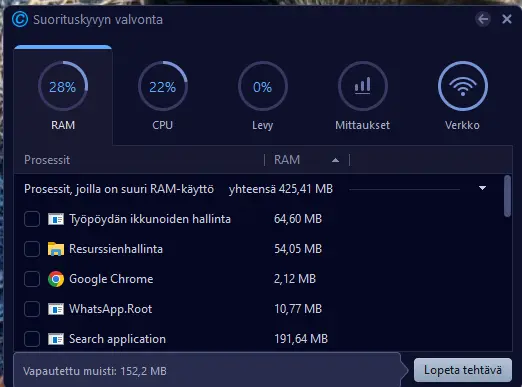Image resolution: width=522 pixels, height=387 pixels.
Task: Click the 54,05 MB RAM value
Action: click(x=298, y=249)
